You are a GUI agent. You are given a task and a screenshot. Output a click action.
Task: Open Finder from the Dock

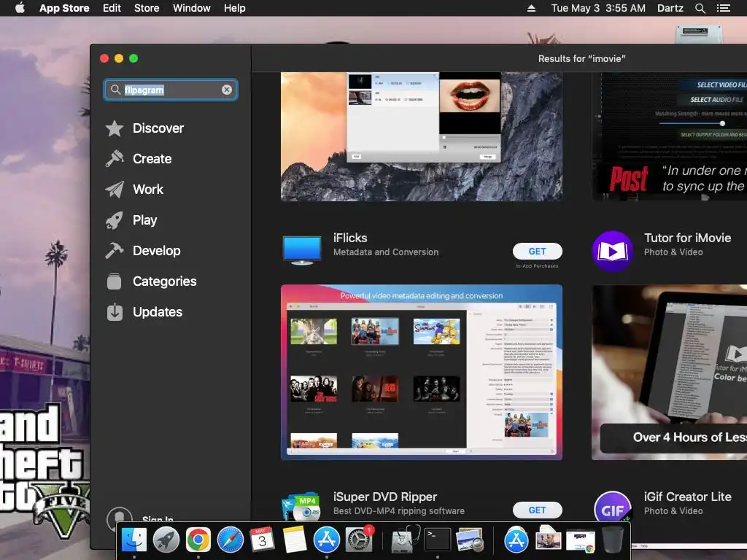point(134,540)
